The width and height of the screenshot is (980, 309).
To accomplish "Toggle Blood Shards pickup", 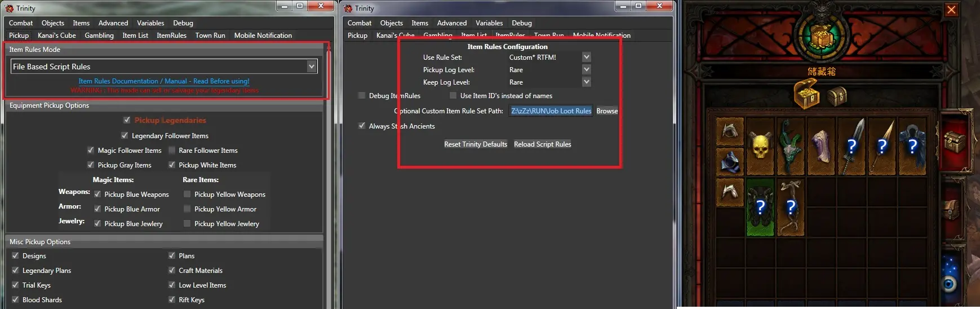I will pos(15,299).
